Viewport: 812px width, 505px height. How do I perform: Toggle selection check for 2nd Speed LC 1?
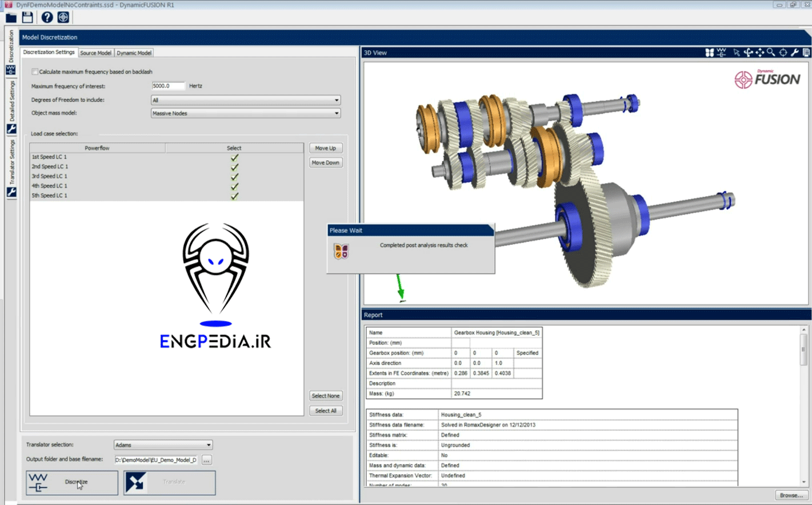pyautogui.click(x=234, y=167)
